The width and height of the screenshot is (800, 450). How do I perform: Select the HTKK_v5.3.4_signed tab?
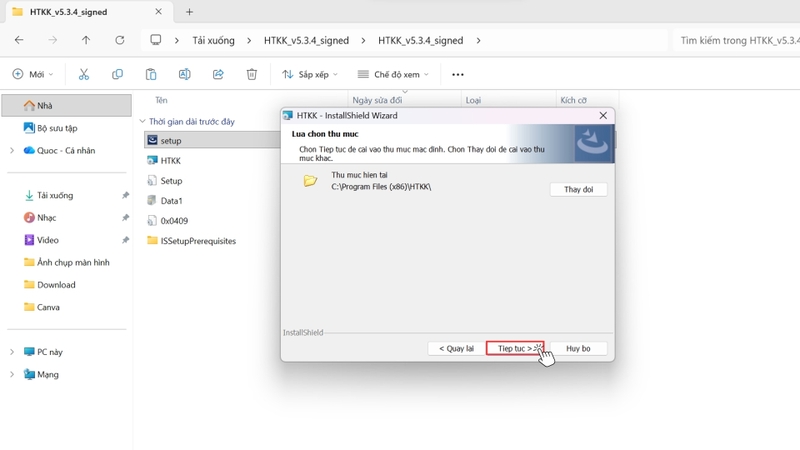(x=87, y=12)
